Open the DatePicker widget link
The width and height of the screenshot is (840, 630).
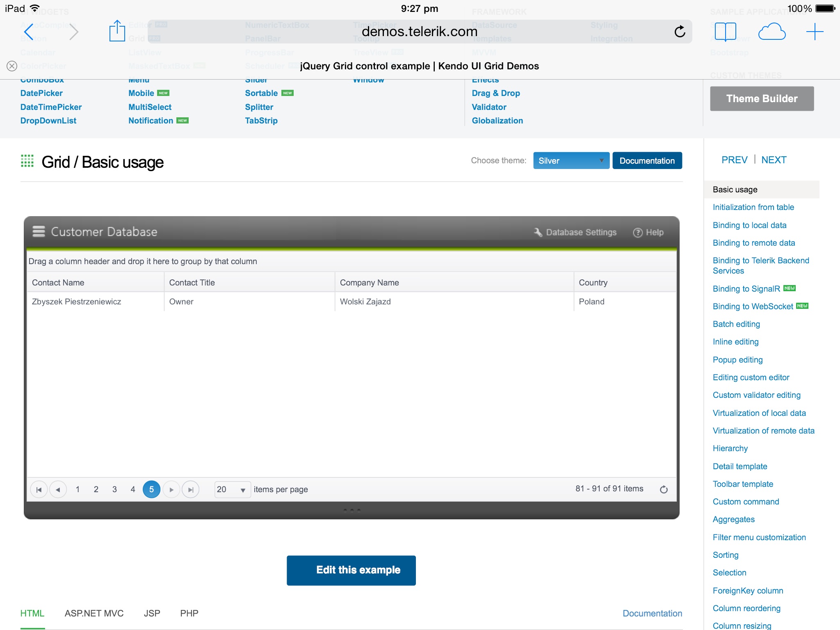[41, 93]
